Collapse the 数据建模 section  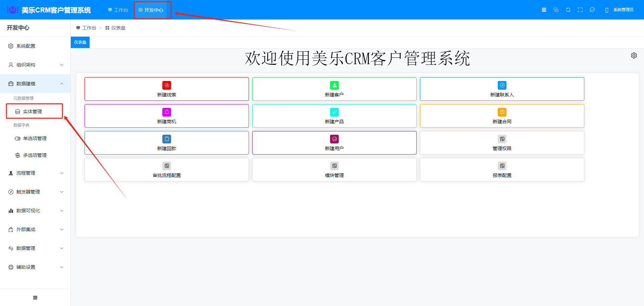point(35,84)
